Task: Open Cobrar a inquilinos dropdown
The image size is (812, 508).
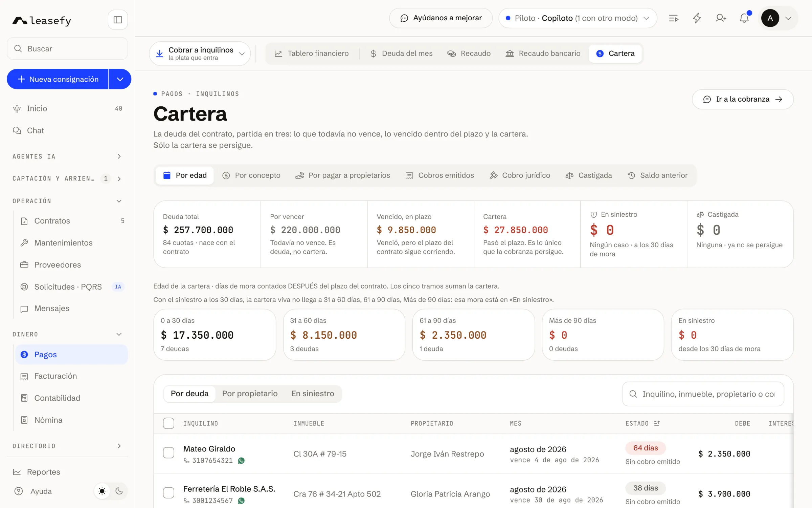Action: [x=200, y=54]
